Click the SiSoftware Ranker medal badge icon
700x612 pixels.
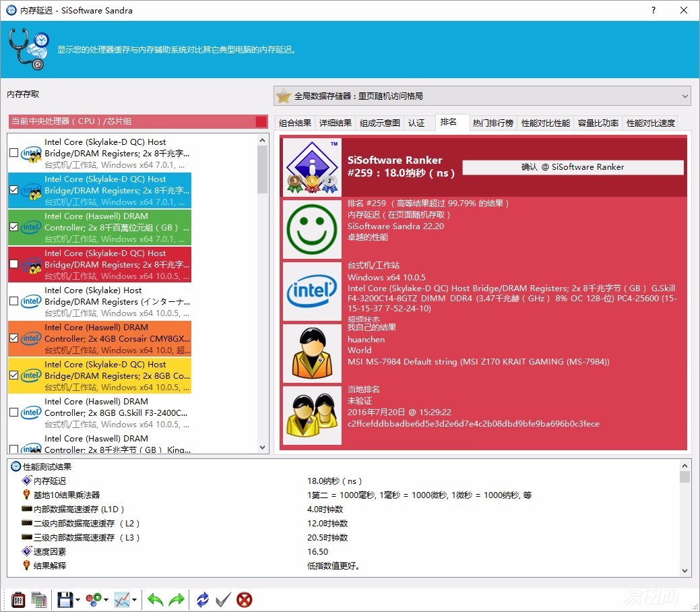tap(312, 167)
